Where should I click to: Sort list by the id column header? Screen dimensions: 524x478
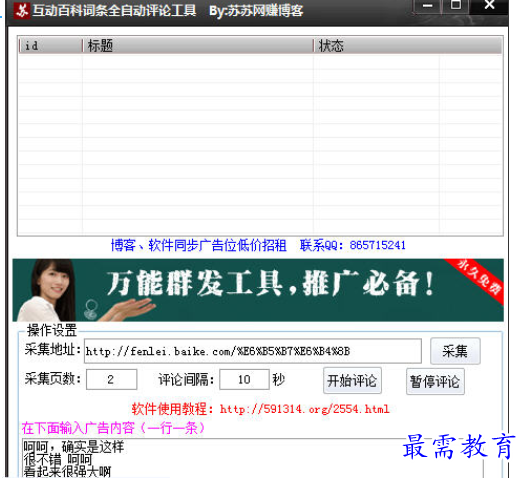coord(50,45)
